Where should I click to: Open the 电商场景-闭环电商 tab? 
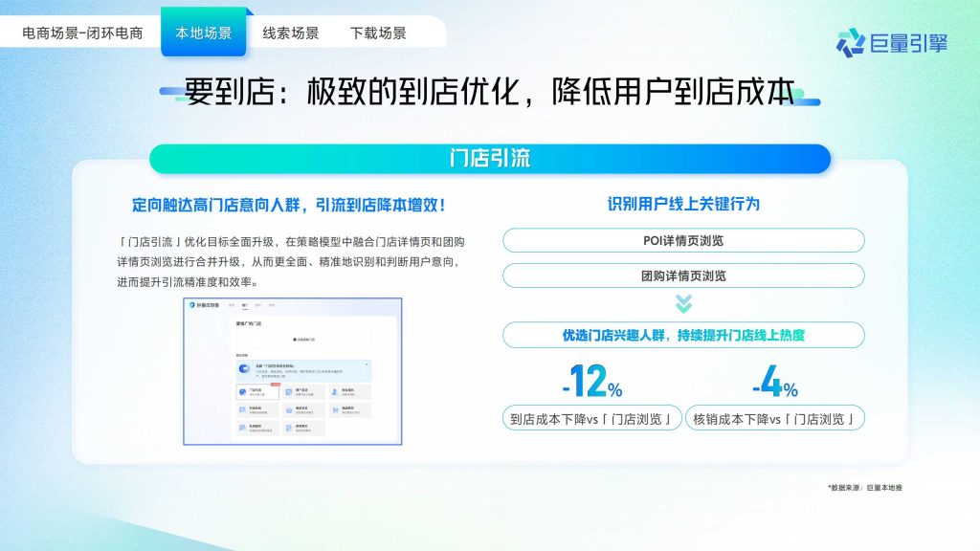(x=82, y=33)
